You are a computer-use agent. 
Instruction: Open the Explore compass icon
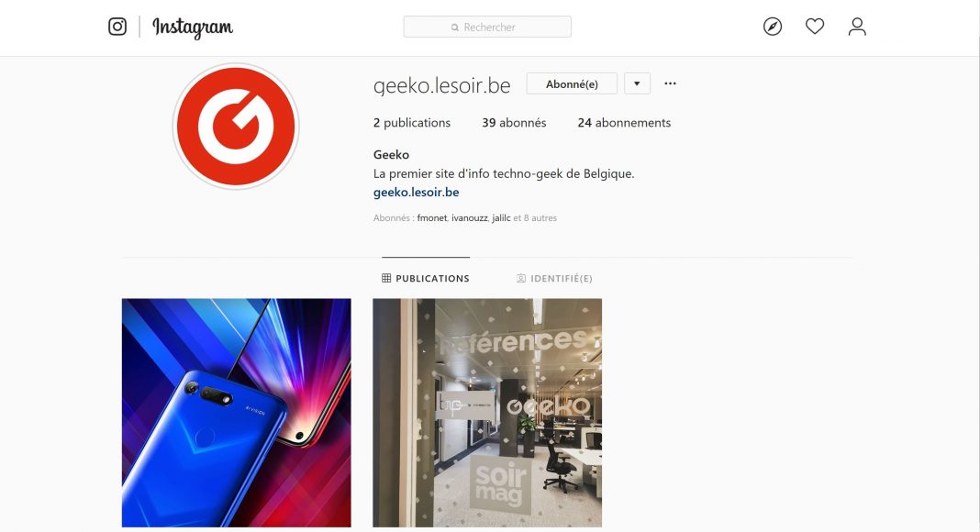[773, 27]
